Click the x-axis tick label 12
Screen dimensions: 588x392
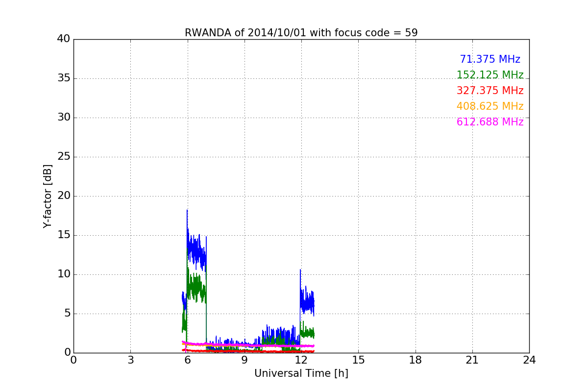click(x=301, y=360)
